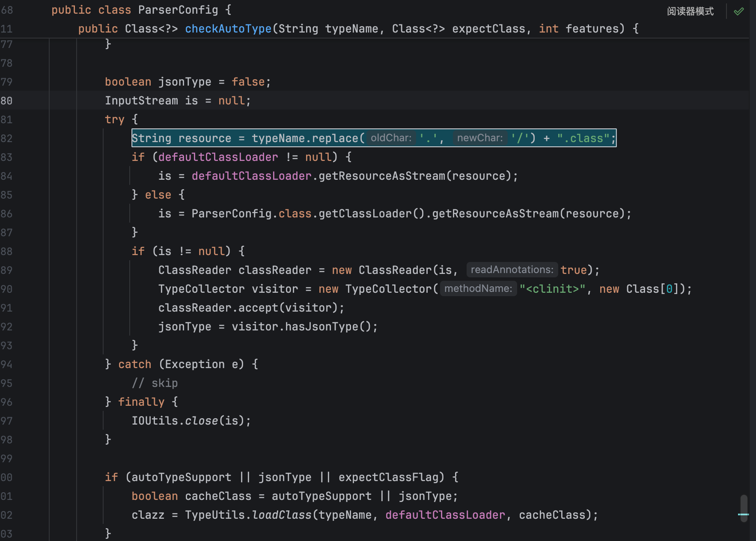756x541 pixels.
Task: Click the 'try' keyword on line 81
Action: tap(115, 119)
